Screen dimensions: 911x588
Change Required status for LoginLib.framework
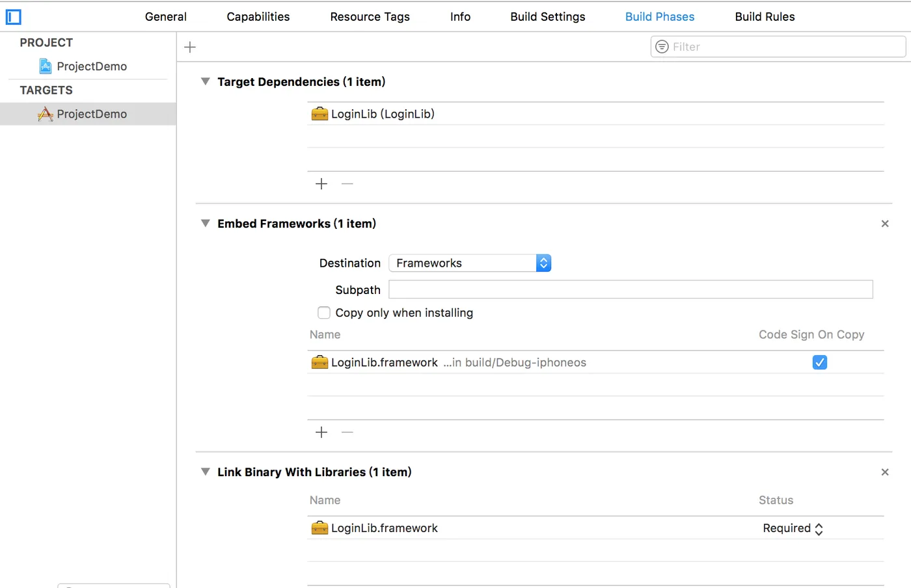[x=793, y=528]
